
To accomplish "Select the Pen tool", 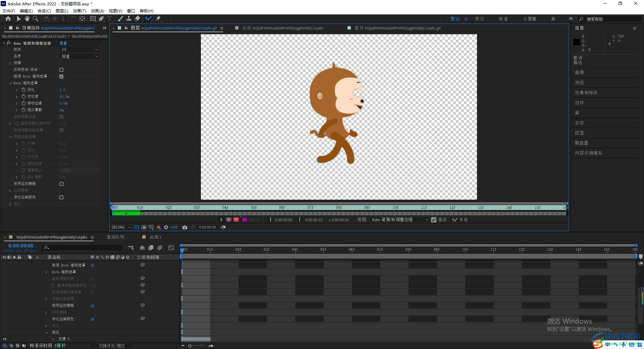I will (101, 19).
